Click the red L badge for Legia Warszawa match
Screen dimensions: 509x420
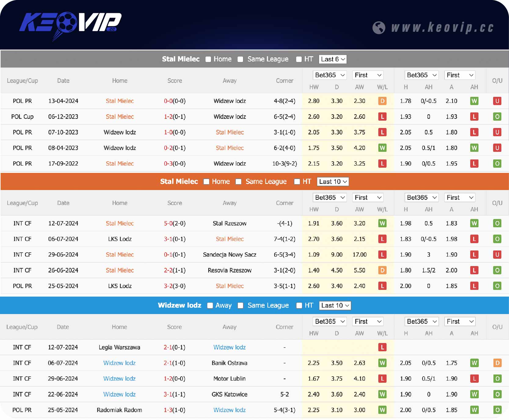(382, 347)
